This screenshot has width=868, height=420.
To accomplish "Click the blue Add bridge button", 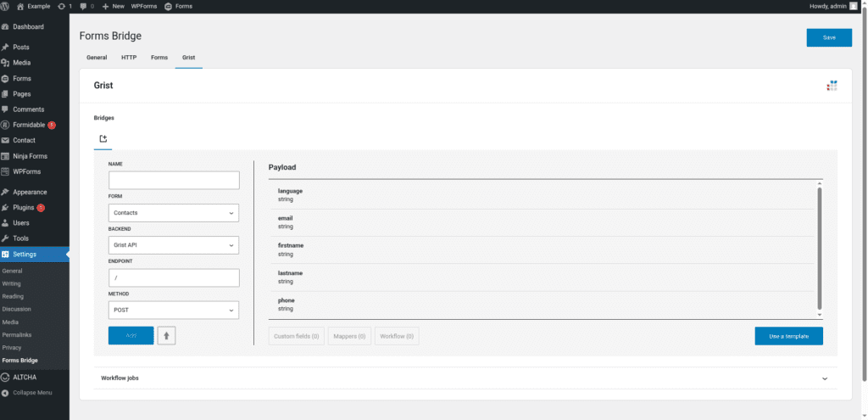I will point(131,336).
